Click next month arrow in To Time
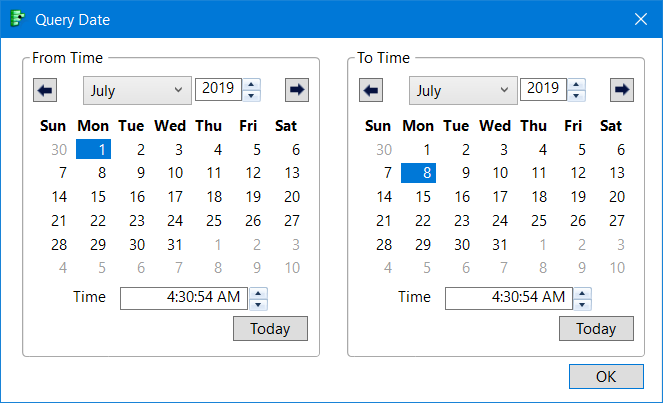Screen dimensions: 663x403 (622, 90)
